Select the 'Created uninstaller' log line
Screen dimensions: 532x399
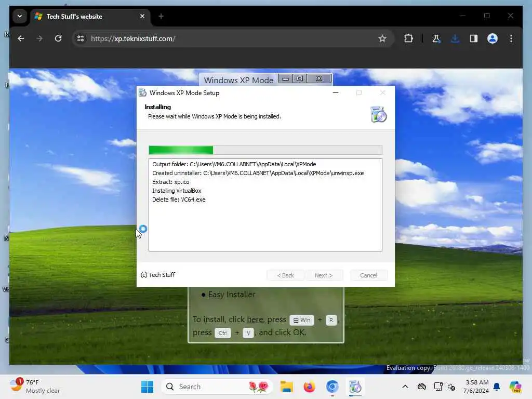coord(258,173)
